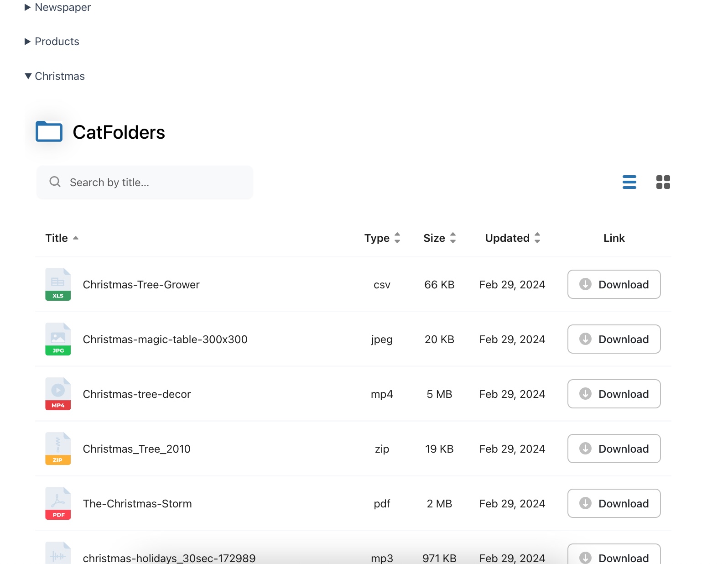
Task: Download The-Christmas-Storm pdf file
Action: [614, 503]
